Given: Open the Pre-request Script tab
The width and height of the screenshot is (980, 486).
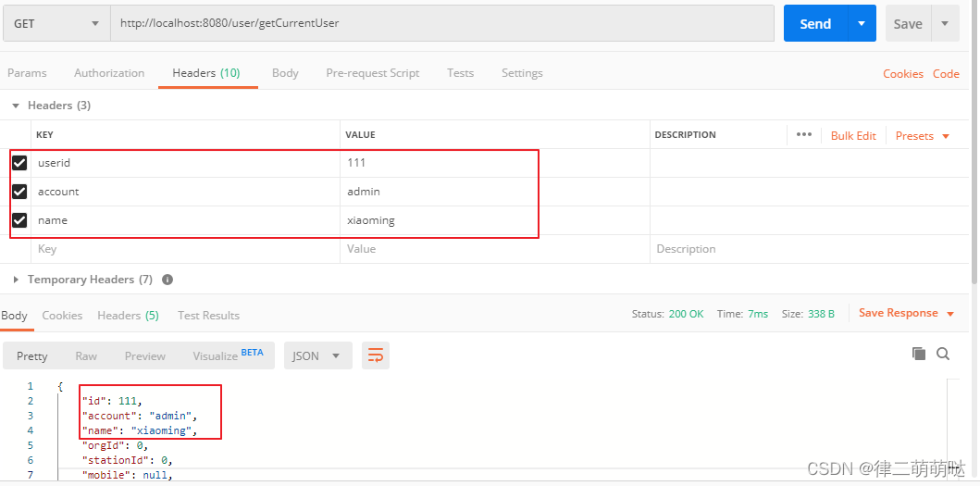Looking at the screenshot, I should [373, 73].
